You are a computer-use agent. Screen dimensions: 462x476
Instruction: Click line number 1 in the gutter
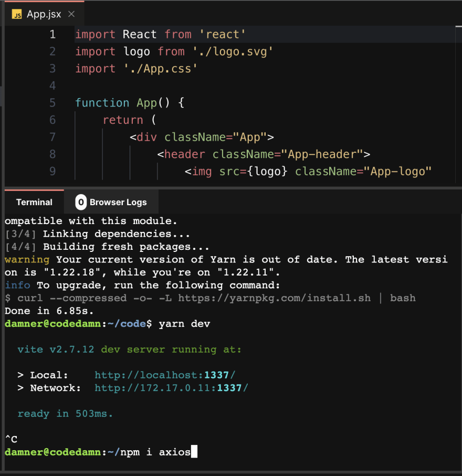52,34
